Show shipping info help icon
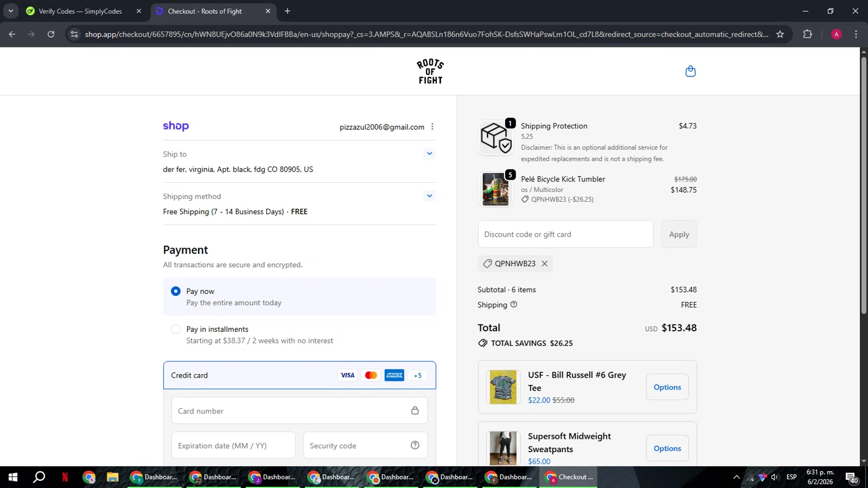 coord(514,305)
